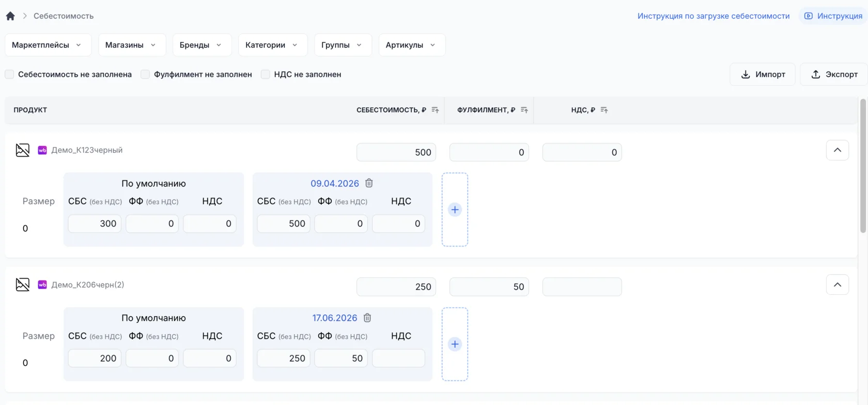Edit 09.04.2026 НДС field
The width and height of the screenshot is (868, 405).
click(x=398, y=223)
